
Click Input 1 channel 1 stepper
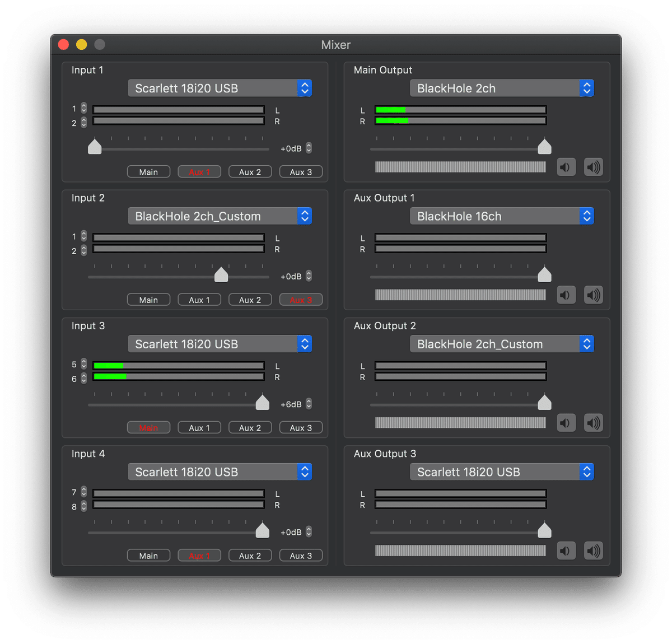[83, 108]
